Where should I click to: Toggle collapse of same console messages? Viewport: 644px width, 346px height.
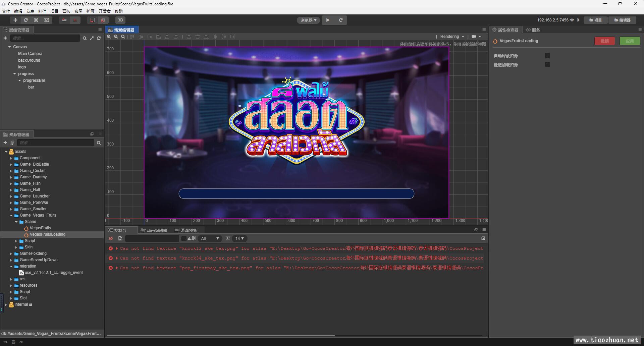(483, 238)
